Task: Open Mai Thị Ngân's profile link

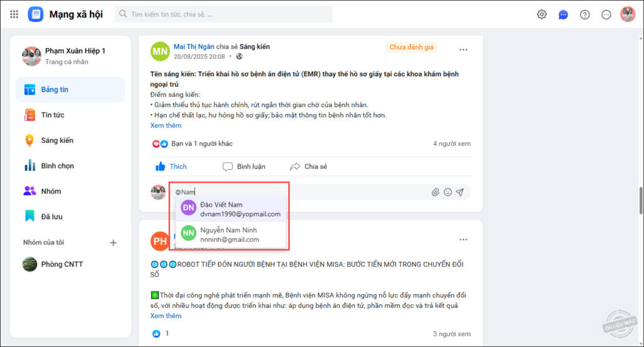Action: pyautogui.click(x=194, y=47)
